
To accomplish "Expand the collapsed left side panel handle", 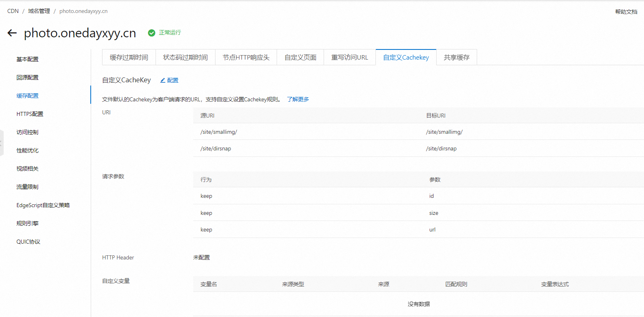I will click(x=2, y=143).
